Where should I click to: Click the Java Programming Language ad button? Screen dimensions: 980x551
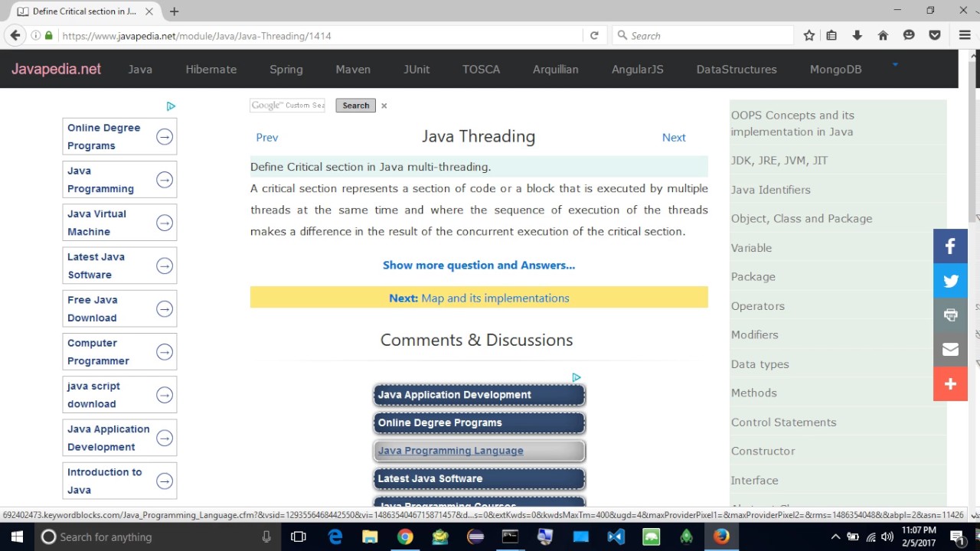coord(479,451)
